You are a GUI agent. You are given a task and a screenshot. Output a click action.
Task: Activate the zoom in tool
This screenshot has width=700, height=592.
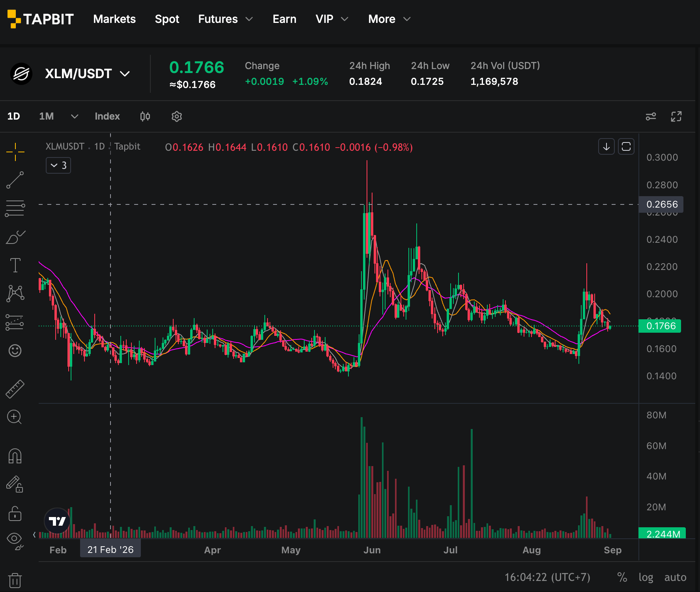pos(15,417)
